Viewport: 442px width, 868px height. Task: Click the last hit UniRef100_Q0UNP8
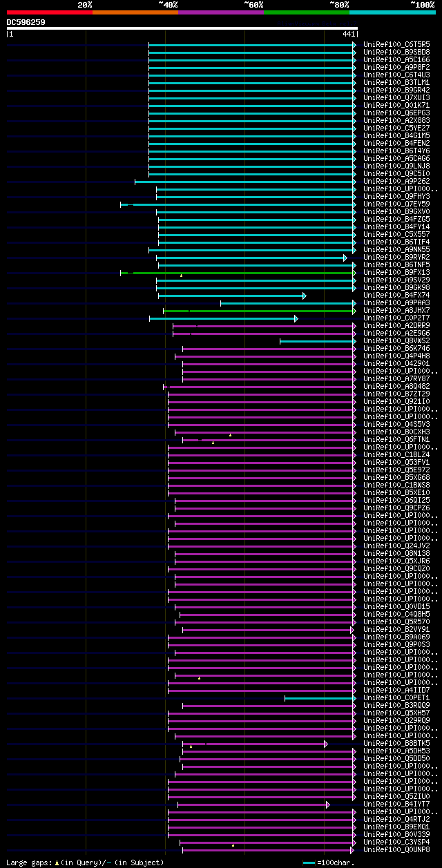396,849
